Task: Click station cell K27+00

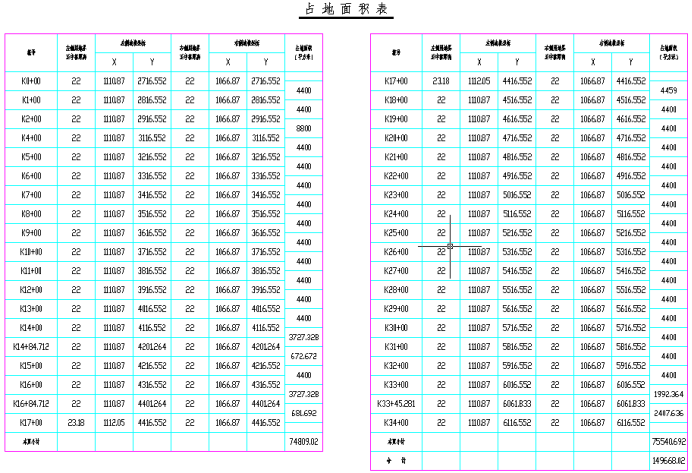Action: pos(396,271)
